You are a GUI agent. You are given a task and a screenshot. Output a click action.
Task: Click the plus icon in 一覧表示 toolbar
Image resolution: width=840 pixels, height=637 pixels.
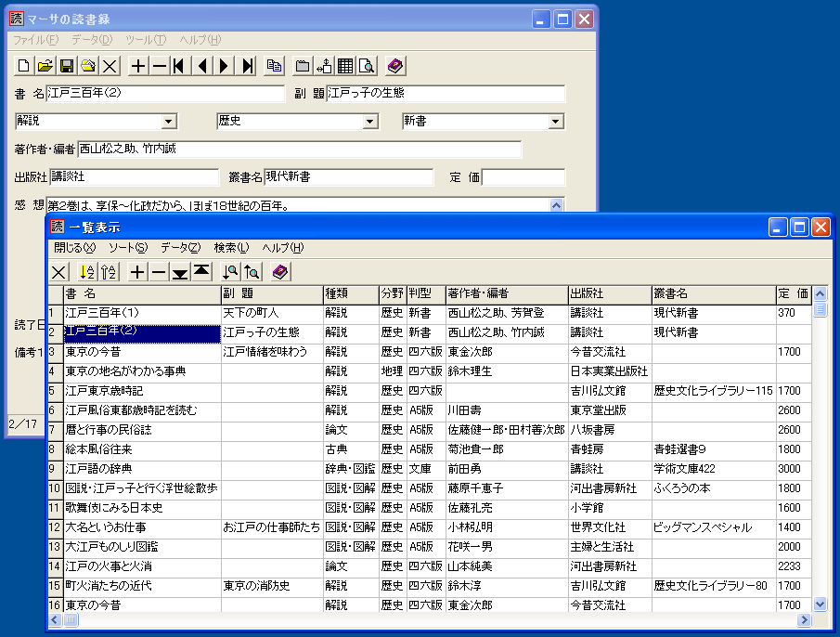coord(137,272)
